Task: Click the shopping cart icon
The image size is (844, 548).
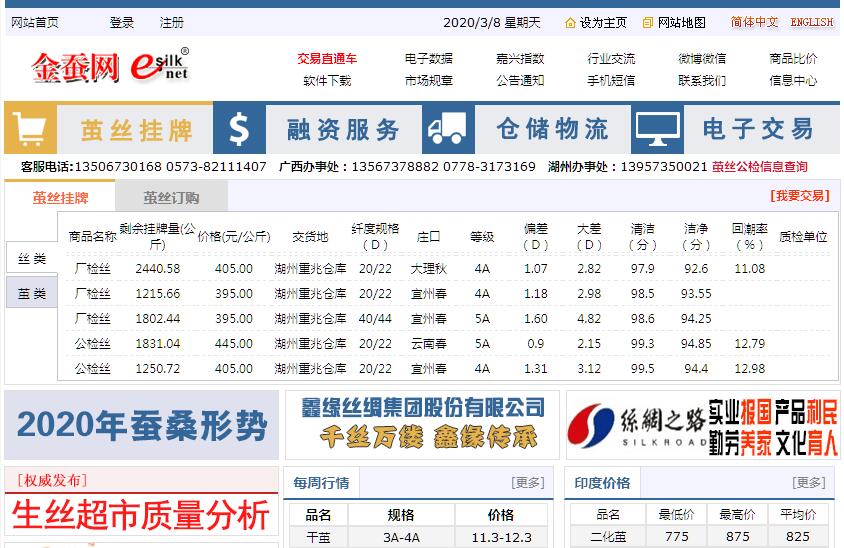Action: click(x=30, y=129)
